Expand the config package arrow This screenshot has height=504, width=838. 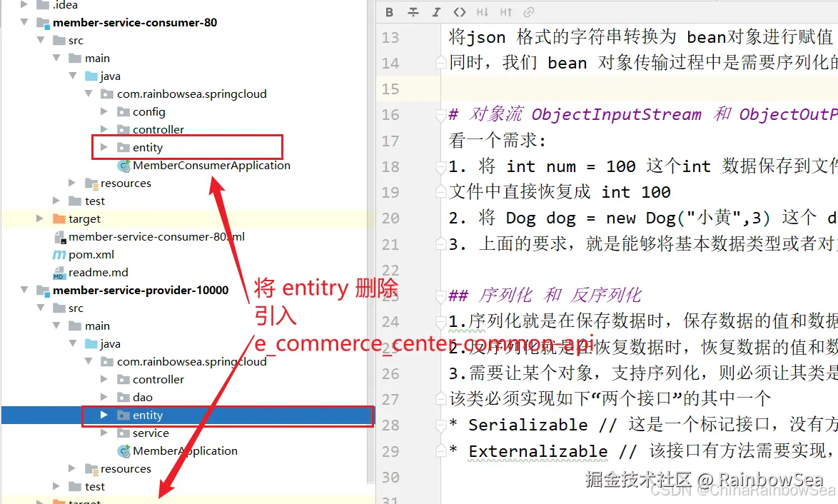pyautogui.click(x=104, y=111)
